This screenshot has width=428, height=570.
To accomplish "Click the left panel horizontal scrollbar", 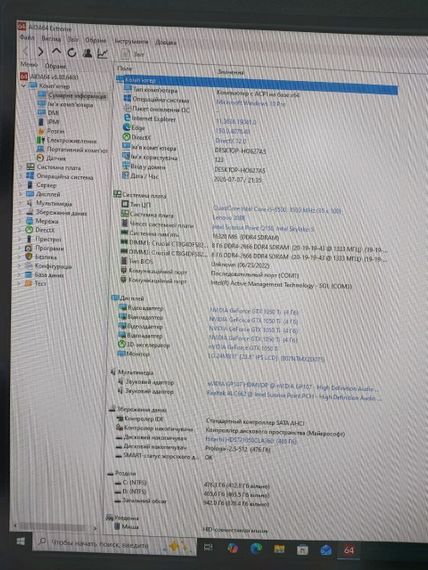I will coord(55,526).
